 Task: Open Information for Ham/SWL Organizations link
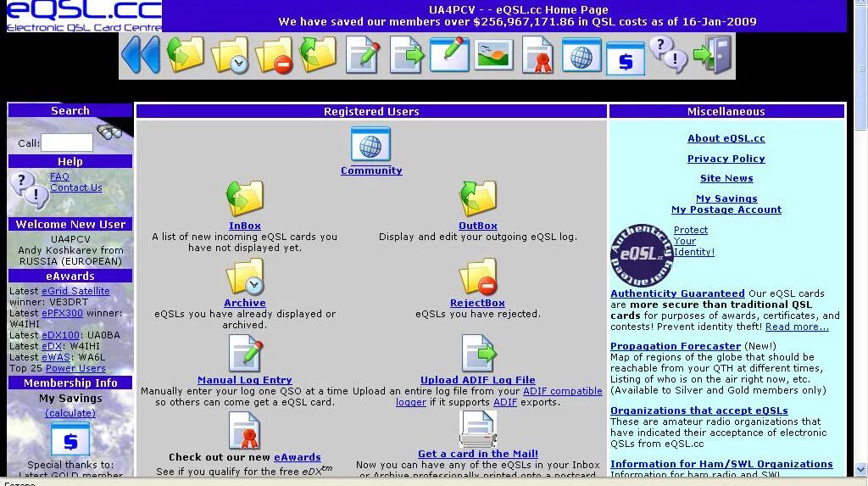click(x=721, y=465)
